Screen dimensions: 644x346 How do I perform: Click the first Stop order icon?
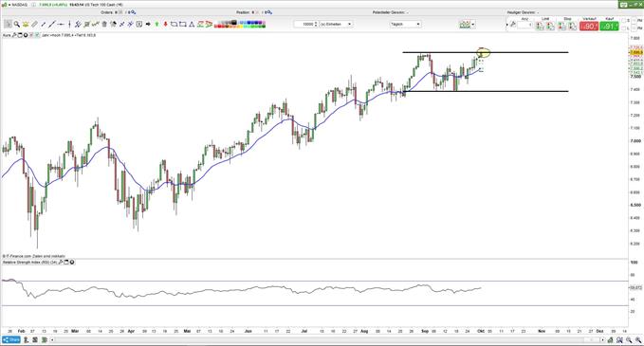(x=561, y=26)
